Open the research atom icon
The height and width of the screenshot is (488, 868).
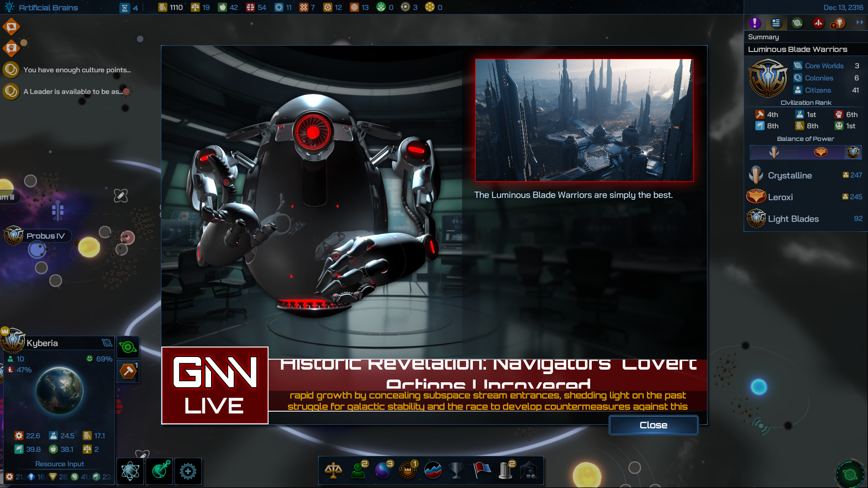[x=130, y=471]
